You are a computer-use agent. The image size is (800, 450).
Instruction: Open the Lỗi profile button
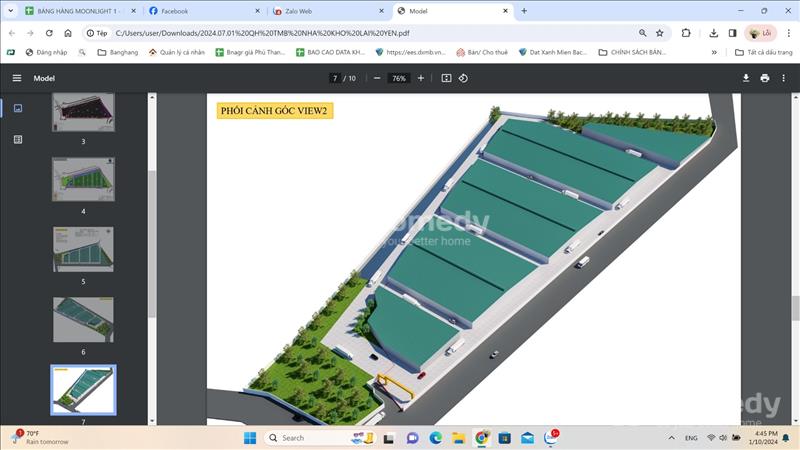click(x=761, y=33)
